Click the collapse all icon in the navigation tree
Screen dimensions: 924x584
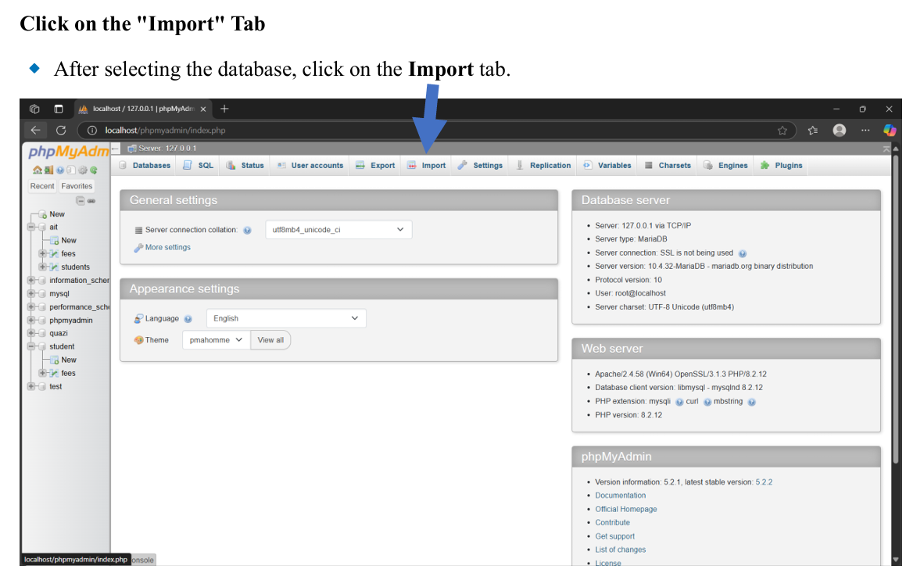(x=81, y=201)
